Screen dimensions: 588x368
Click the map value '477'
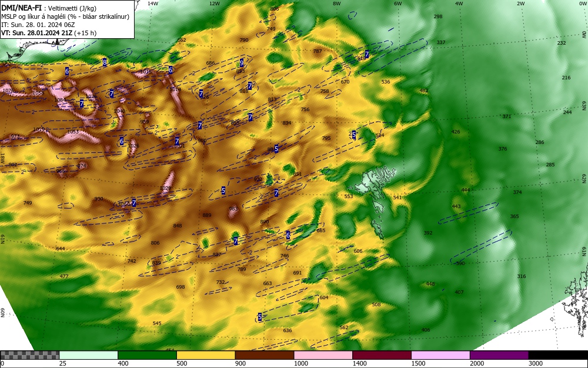(64, 276)
